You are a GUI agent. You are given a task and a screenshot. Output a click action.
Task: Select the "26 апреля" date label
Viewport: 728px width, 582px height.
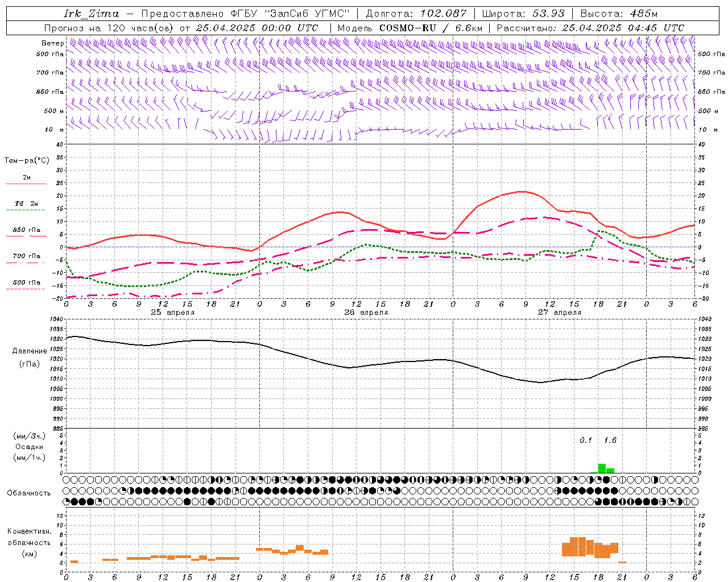coord(366,313)
